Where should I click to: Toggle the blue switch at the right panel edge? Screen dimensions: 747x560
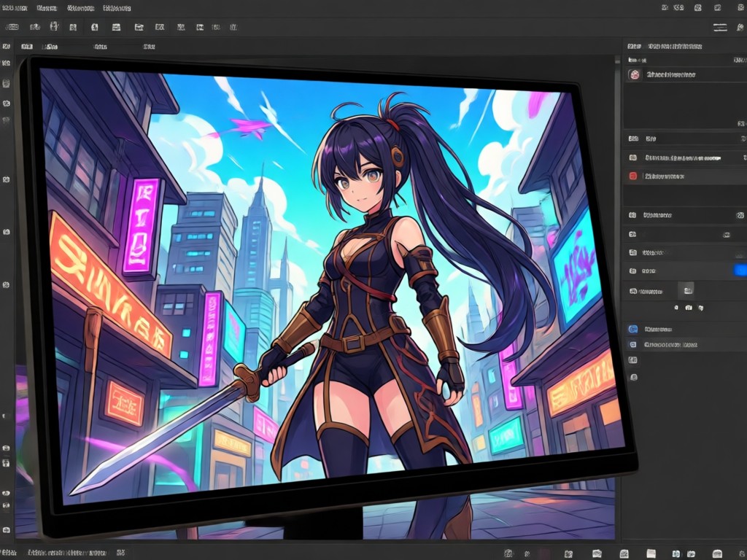(740, 271)
